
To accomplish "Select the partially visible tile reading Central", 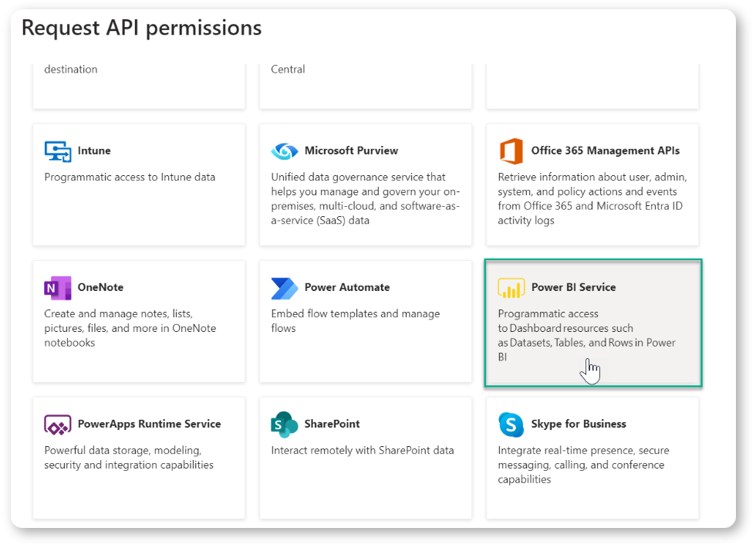I will tap(366, 86).
